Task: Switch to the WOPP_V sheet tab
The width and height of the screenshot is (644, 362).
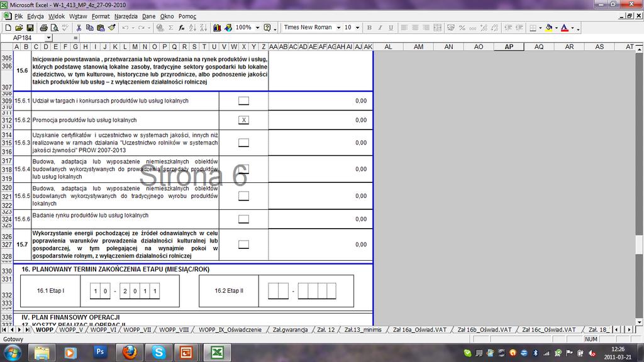Action: [71, 329]
